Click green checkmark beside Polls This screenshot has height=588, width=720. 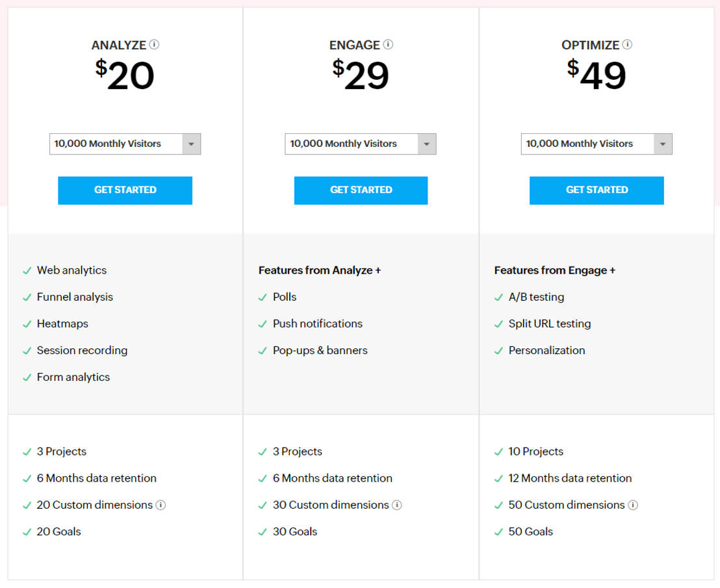263,297
